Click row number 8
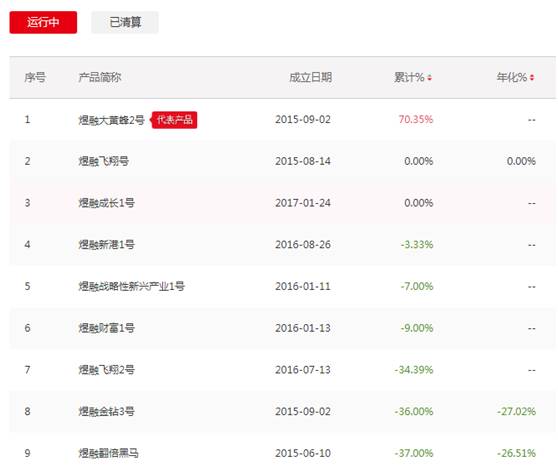Image resolution: width=558 pixels, height=468 pixels. point(27,412)
